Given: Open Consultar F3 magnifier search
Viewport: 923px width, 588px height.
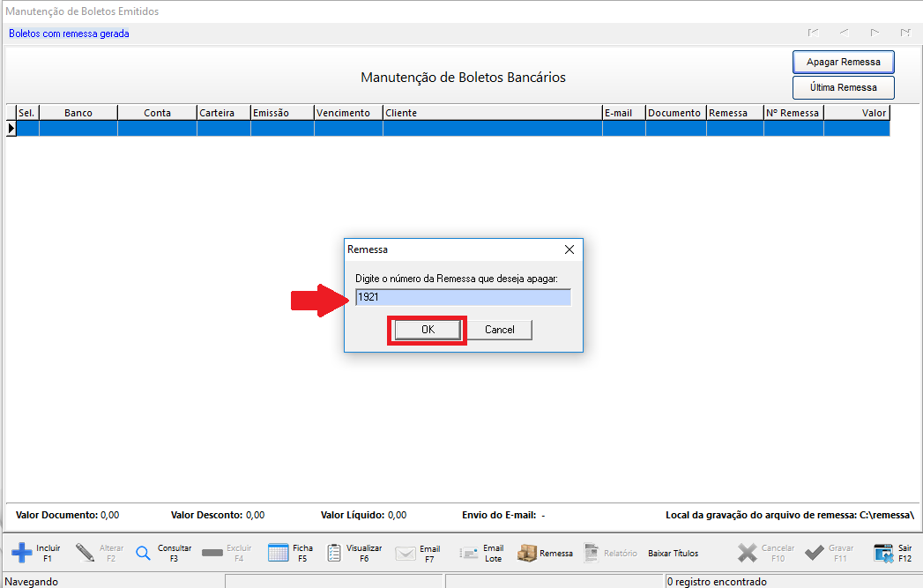Looking at the screenshot, I should point(143,554).
